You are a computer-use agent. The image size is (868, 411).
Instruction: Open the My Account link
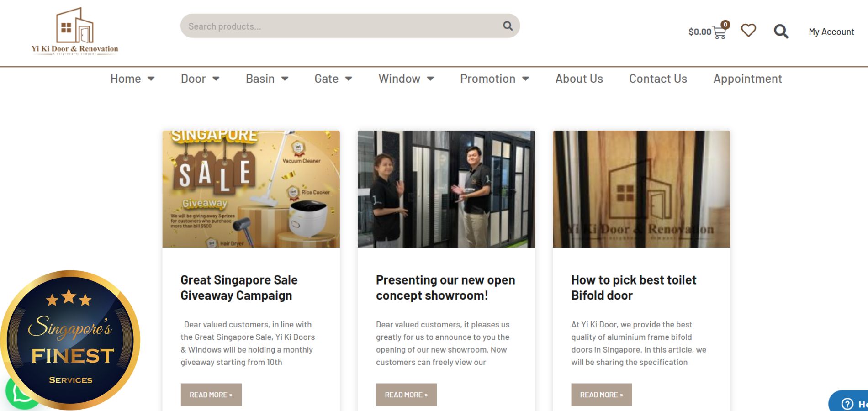tap(831, 32)
